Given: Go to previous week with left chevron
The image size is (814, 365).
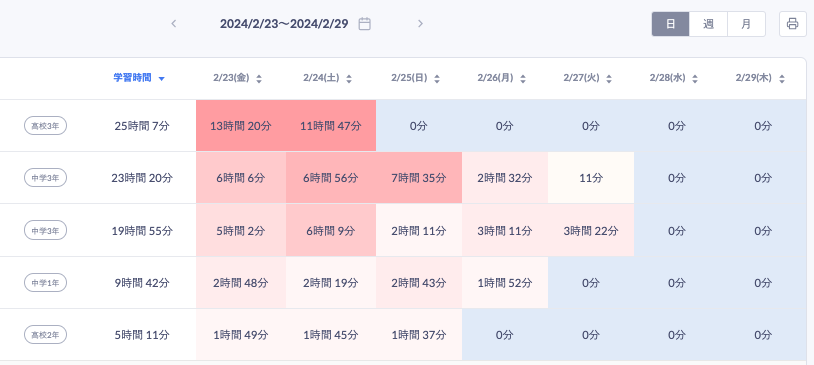Looking at the screenshot, I should point(174,24).
